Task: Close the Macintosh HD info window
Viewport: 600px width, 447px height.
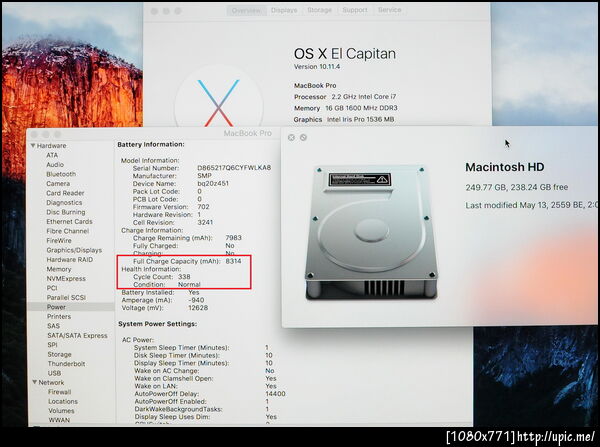Action: [291, 137]
